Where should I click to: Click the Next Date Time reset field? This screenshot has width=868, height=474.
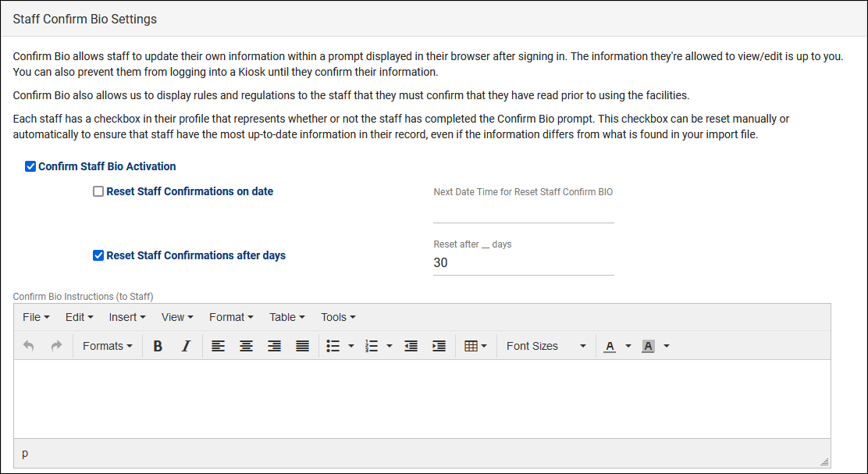(524, 212)
